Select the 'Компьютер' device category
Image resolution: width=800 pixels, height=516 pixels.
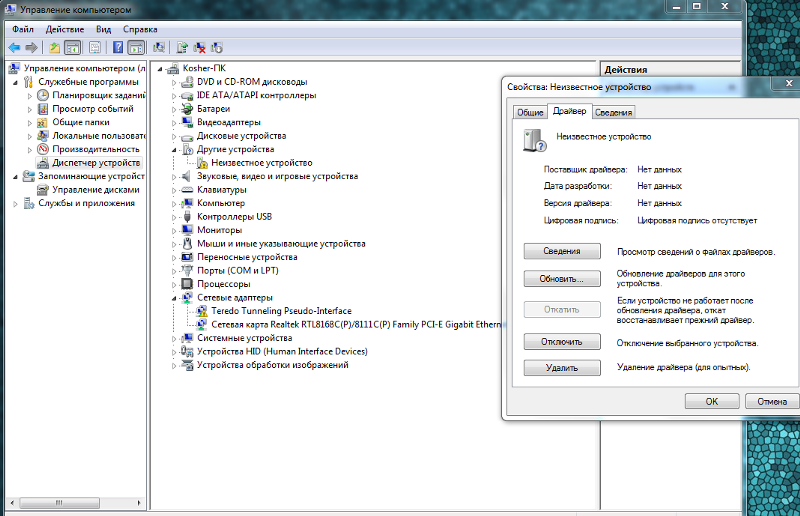(221, 203)
